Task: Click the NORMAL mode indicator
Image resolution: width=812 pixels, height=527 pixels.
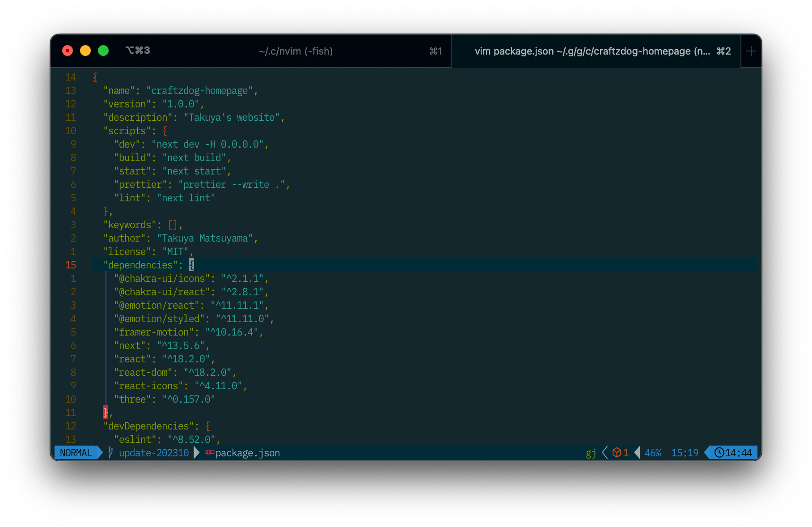Action: tap(76, 453)
